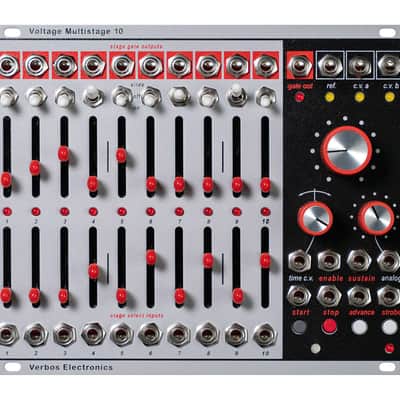Viewport: 400px width, 400px height.
Task: Grab the stage 2 upper slider cap
Action: (35, 168)
